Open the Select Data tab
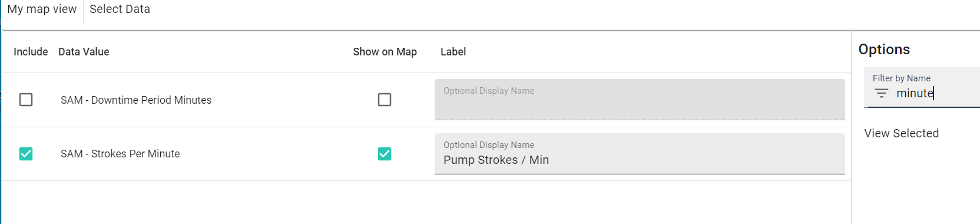 (120, 9)
